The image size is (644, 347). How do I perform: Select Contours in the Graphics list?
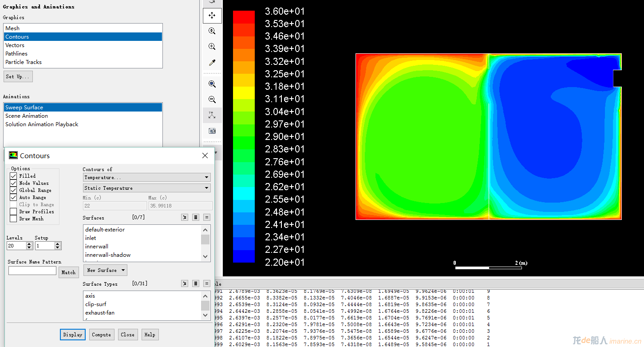coord(83,37)
